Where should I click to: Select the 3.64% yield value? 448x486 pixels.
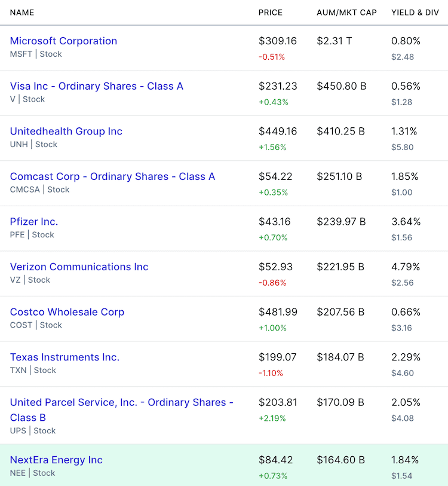click(x=406, y=222)
